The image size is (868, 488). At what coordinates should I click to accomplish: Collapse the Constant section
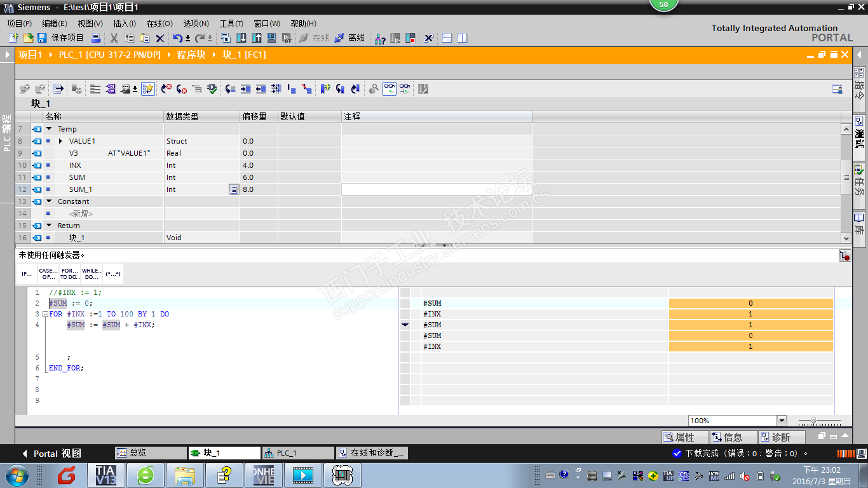(x=49, y=201)
